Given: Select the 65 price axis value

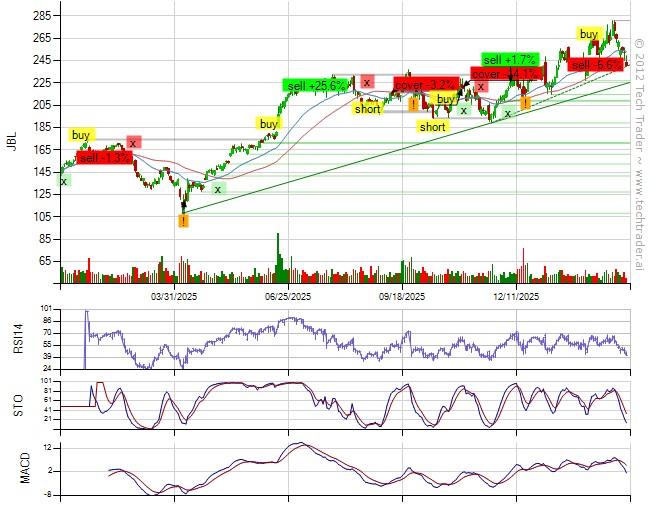Looking at the screenshot, I should pyautogui.click(x=44, y=261).
